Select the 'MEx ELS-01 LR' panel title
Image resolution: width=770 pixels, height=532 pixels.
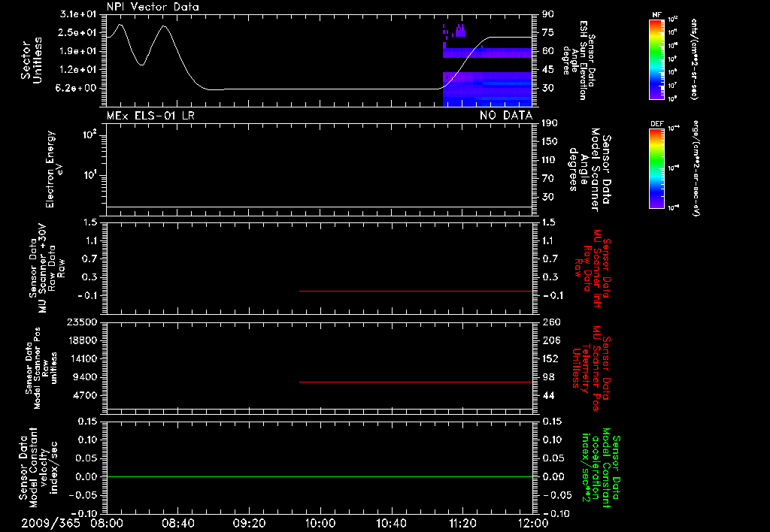(150, 116)
